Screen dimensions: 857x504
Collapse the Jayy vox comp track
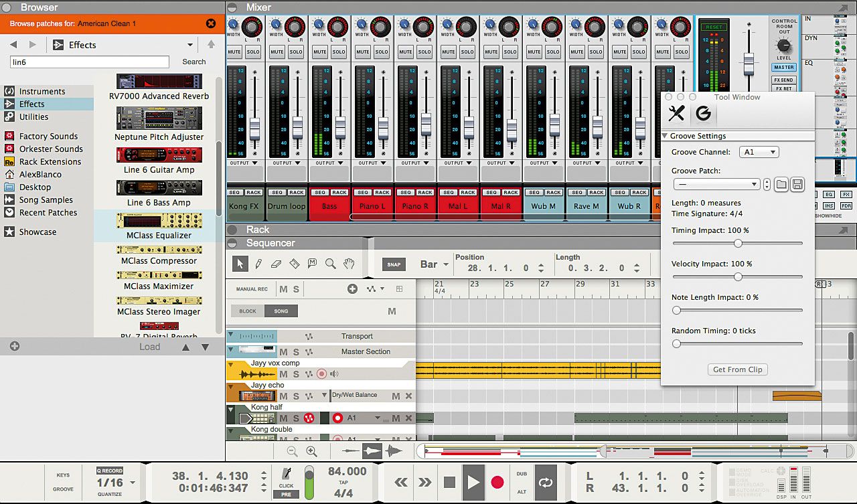point(231,365)
